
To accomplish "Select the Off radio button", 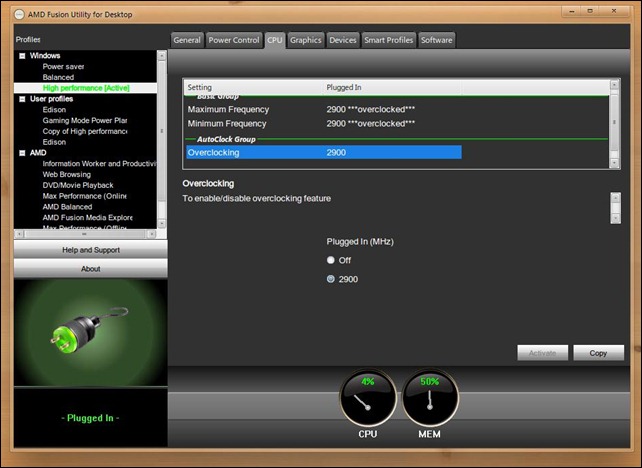I will click(x=330, y=260).
